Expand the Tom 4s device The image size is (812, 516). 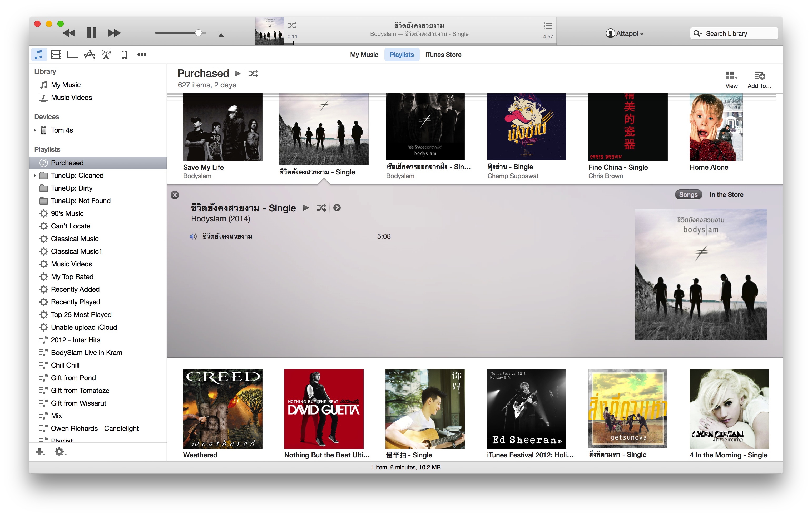35,130
